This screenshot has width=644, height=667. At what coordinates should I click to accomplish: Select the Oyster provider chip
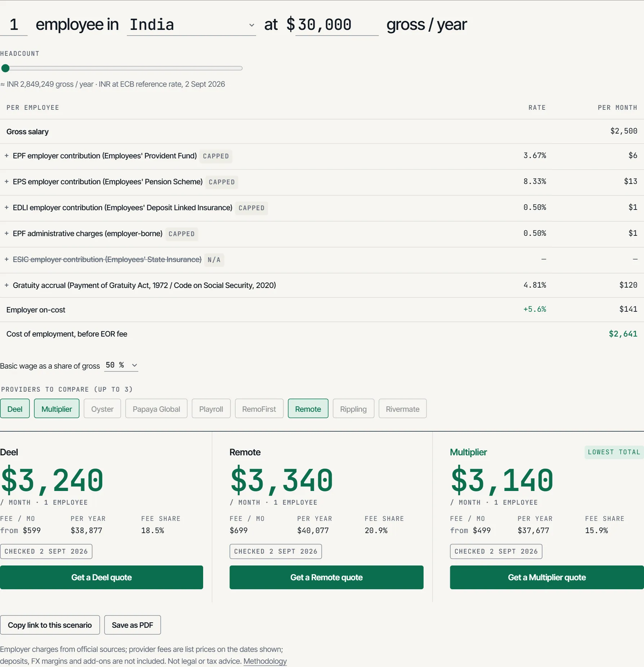[102, 409]
